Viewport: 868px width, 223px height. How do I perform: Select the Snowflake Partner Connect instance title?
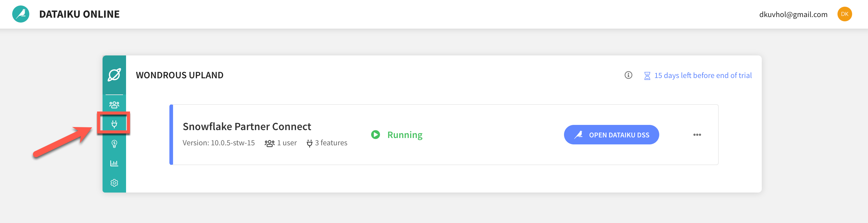click(247, 126)
